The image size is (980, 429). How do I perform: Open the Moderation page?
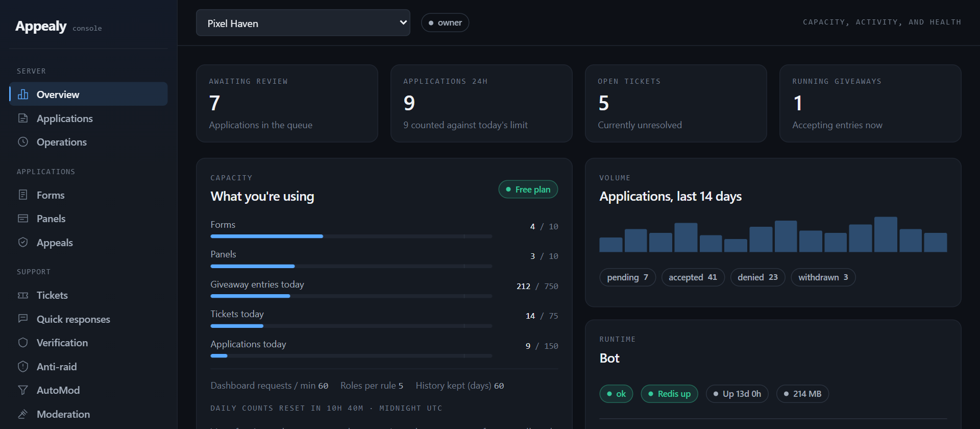[x=88, y=414]
